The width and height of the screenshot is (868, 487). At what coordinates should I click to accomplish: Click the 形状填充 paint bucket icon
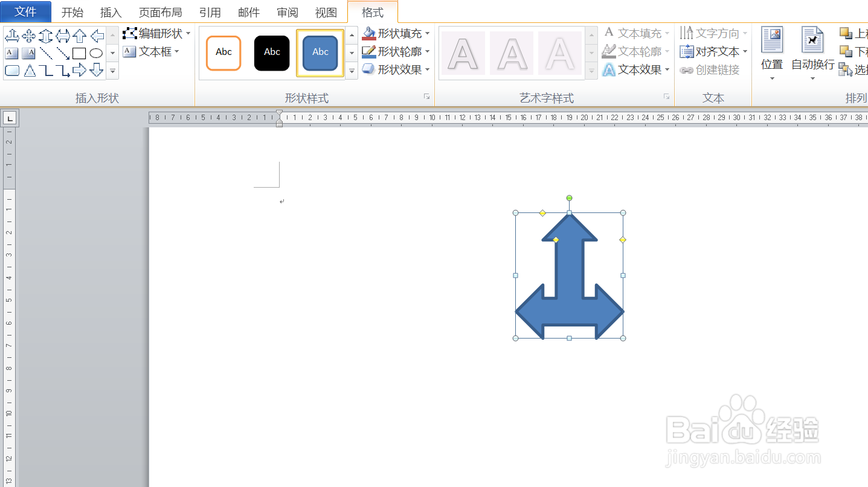click(x=369, y=33)
